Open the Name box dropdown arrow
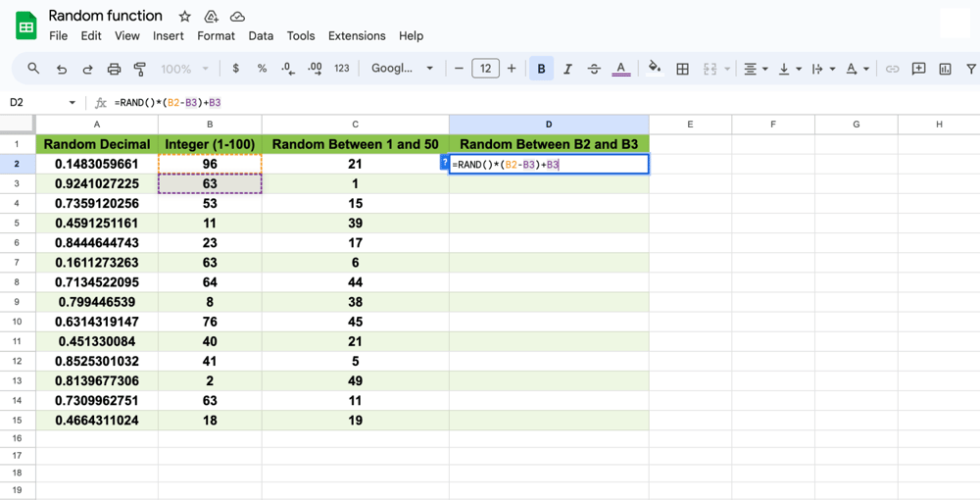 (72, 102)
